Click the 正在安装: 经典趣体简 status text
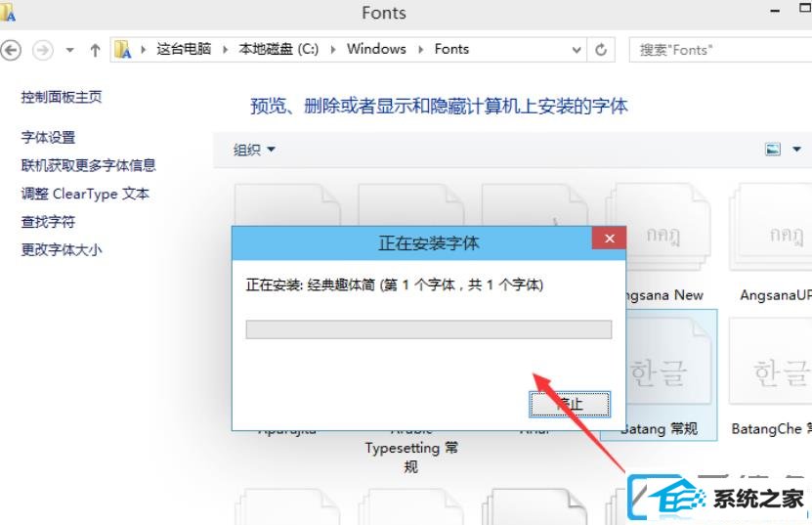Screen dimensions: 812x525 (395, 284)
